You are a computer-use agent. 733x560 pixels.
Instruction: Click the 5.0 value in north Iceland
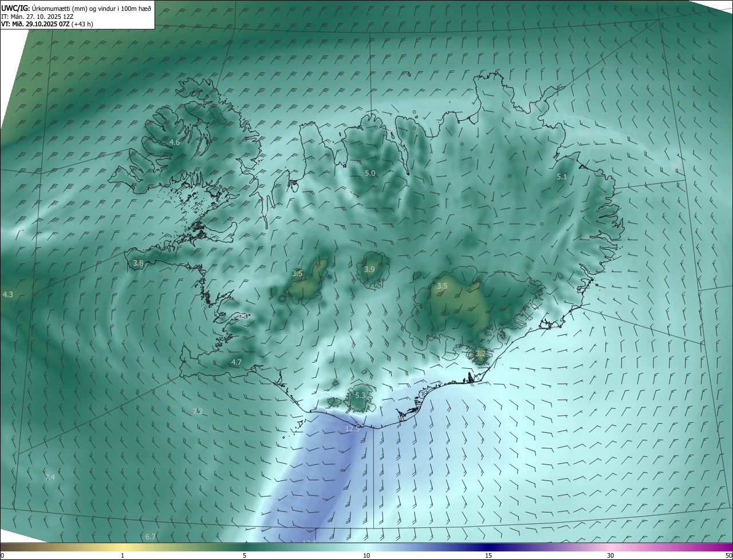pyautogui.click(x=370, y=173)
